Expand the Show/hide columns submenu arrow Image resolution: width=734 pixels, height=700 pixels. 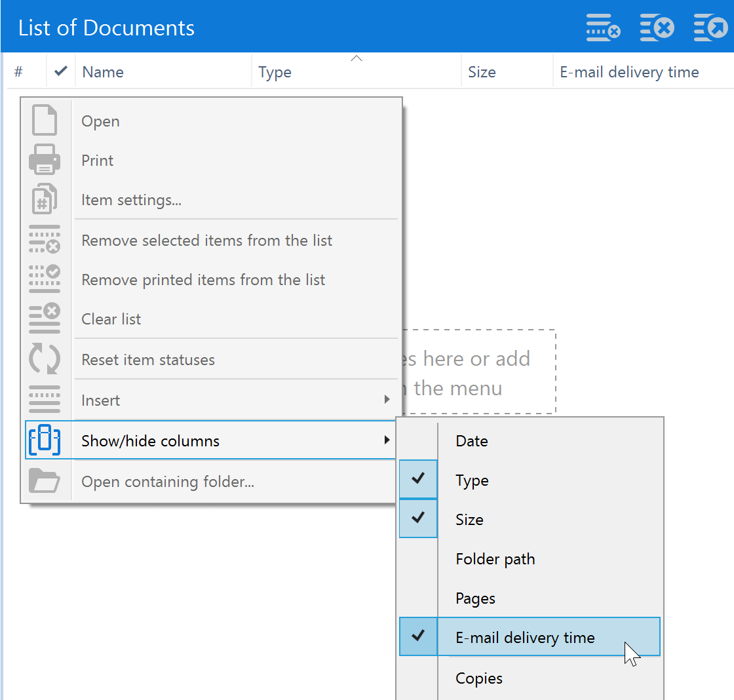point(387,440)
